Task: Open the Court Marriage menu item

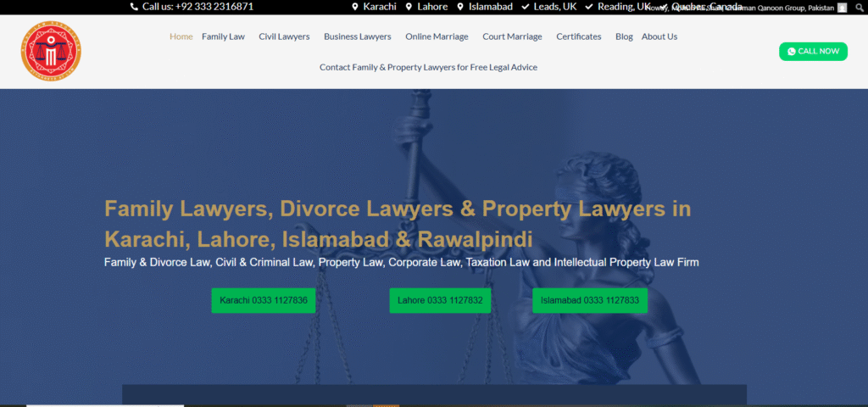Action: pos(512,36)
